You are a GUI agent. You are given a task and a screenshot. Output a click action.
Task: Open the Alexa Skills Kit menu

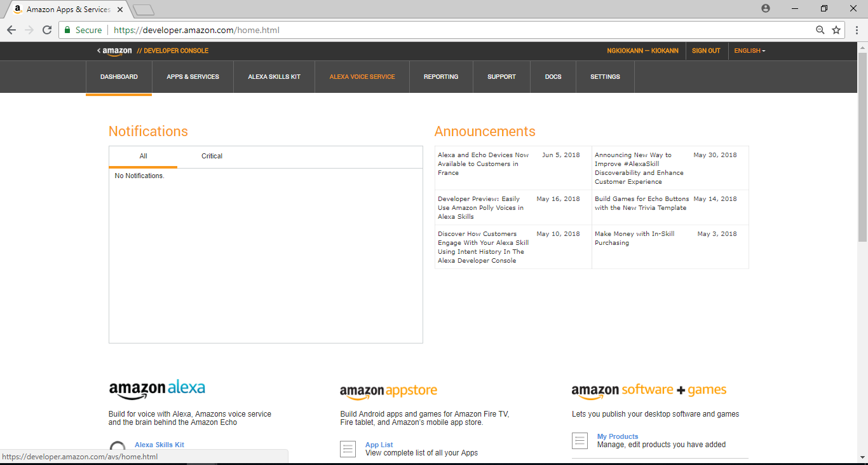pyautogui.click(x=274, y=77)
